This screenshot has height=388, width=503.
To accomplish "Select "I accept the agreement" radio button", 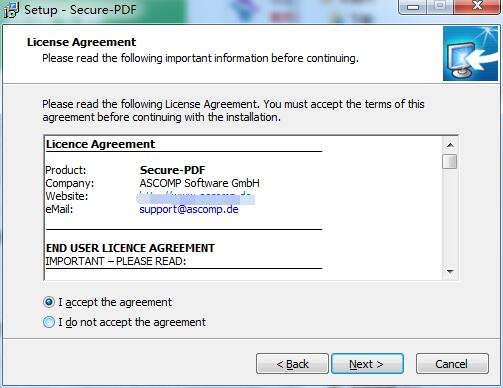I will pyautogui.click(x=49, y=302).
